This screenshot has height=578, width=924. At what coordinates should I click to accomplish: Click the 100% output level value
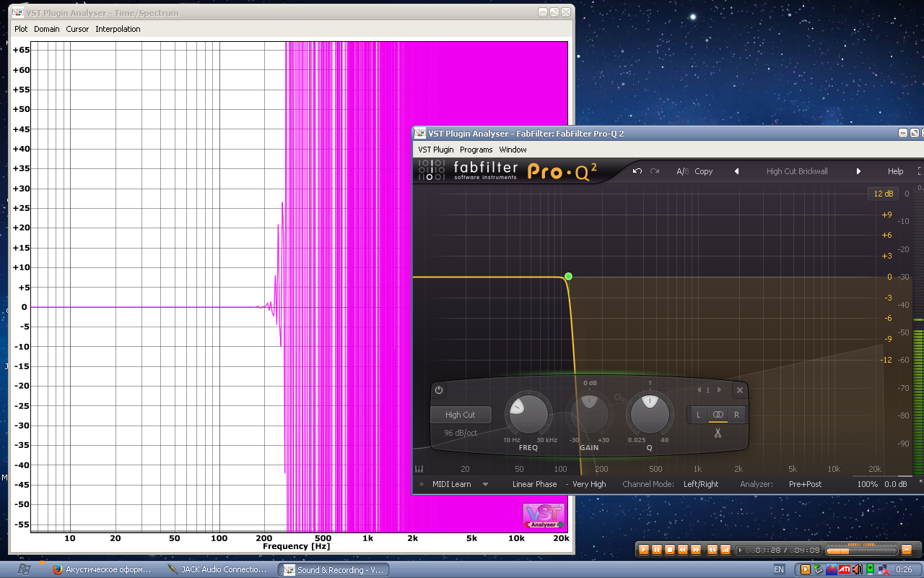pos(868,484)
